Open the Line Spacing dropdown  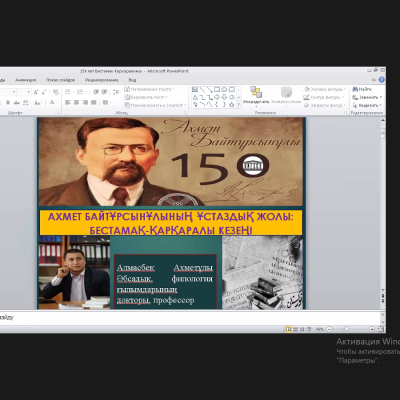117,92
